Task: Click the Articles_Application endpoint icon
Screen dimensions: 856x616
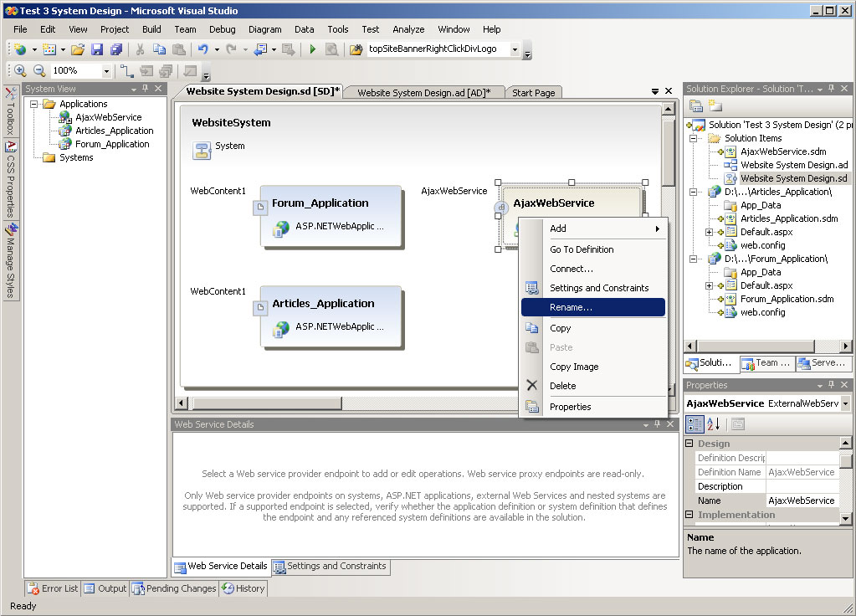Action: tap(260, 307)
